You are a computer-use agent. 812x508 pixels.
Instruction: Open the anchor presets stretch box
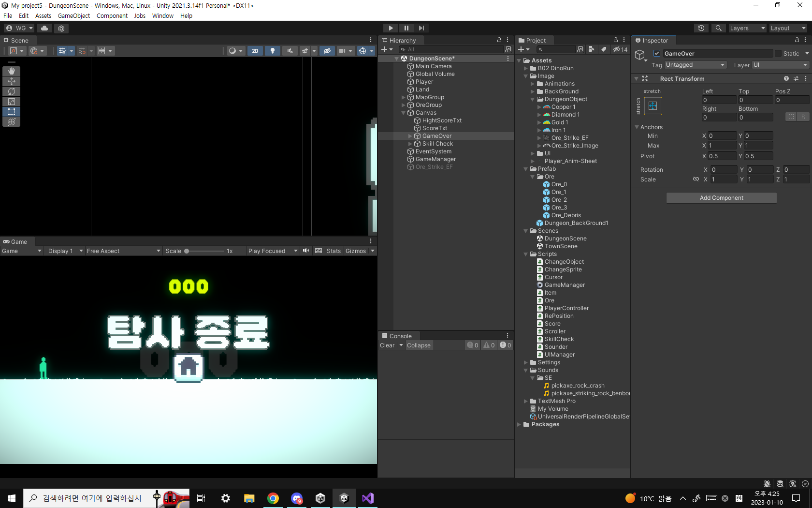click(x=652, y=106)
